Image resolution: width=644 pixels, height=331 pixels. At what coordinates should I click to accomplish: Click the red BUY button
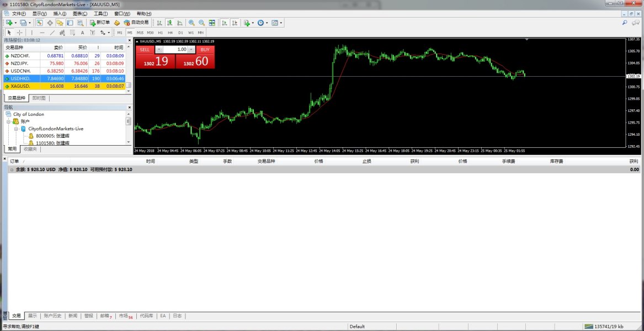(205, 50)
